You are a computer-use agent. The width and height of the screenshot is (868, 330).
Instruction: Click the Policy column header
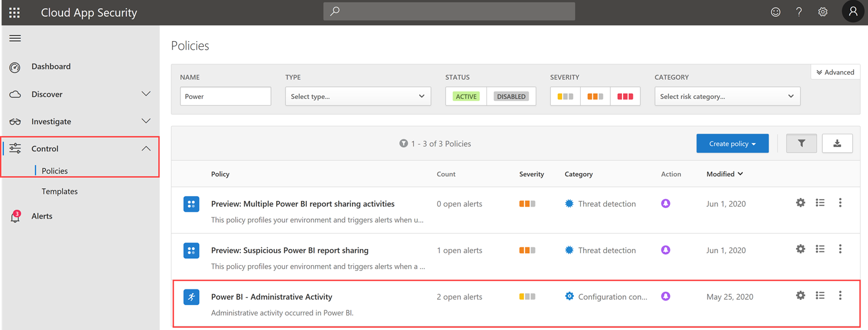coord(220,174)
